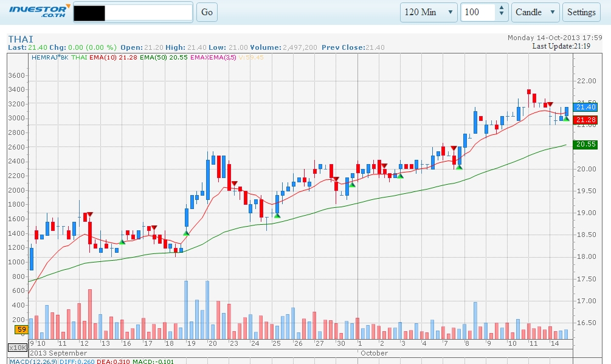Select the HEMRAJ*BK legend label
611x364 pixels.
point(50,57)
